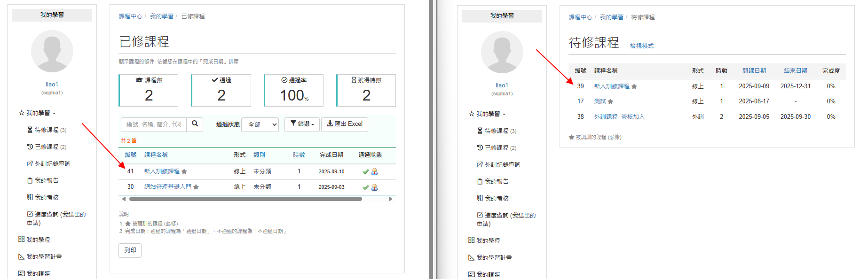Click the 列印 print button
Screen dimensions: 868x279
click(130, 250)
